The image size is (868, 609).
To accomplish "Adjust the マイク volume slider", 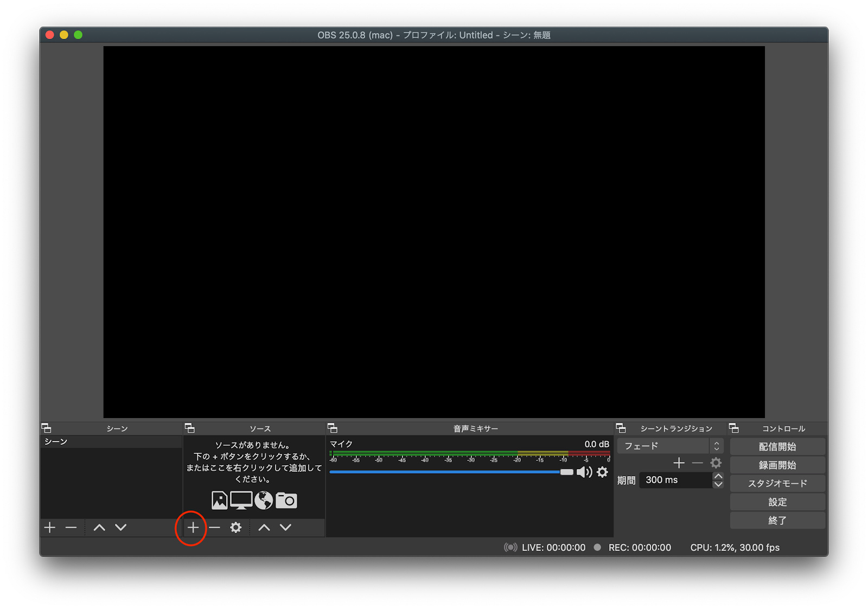I will (451, 472).
